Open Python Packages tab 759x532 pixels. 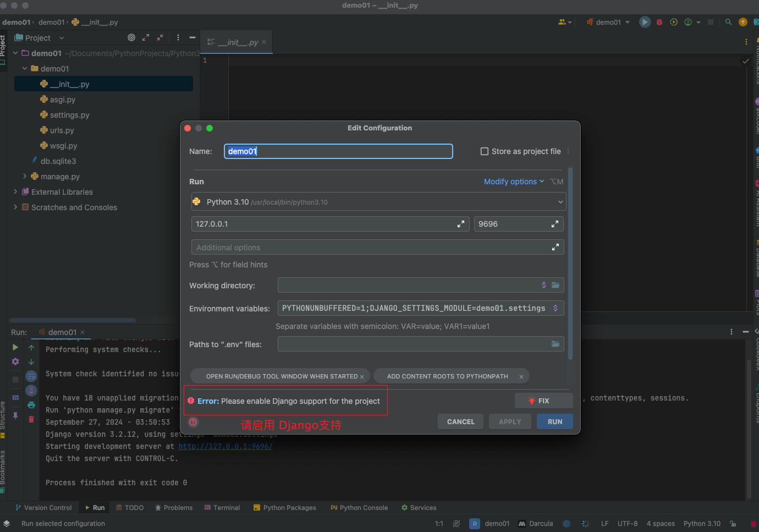(x=284, y=508)
